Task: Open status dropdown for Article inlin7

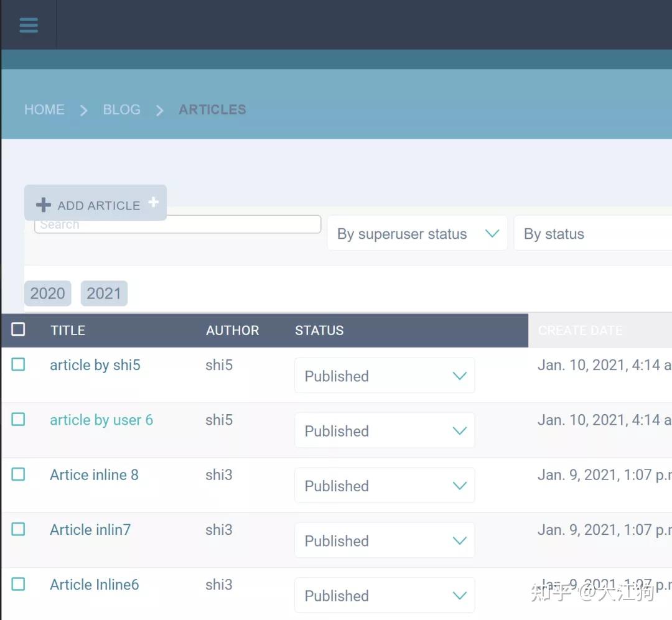Action: (385, 540)
